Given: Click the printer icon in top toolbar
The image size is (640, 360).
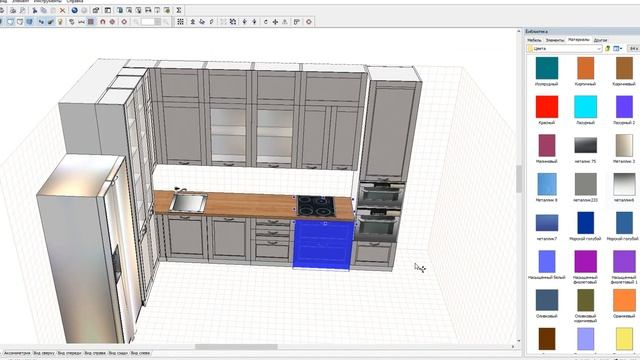Looking at the screenshot, I should pyautogui.click(x=13, y=10).
